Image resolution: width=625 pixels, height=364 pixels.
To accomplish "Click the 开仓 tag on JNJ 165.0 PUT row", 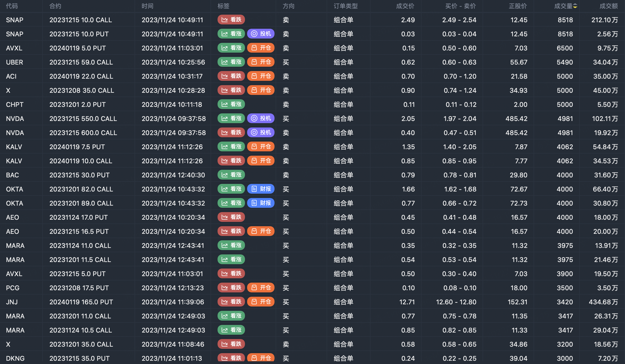I will (x=261, y=302).
